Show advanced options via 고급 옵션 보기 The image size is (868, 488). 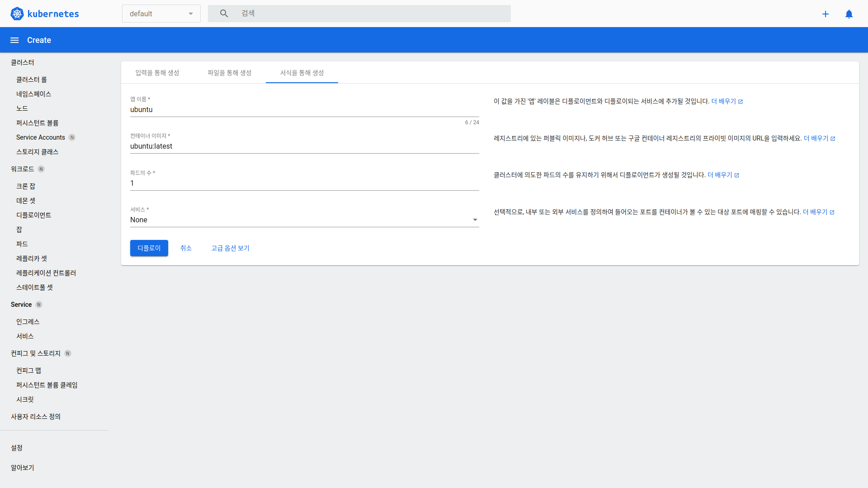[230, 248]
